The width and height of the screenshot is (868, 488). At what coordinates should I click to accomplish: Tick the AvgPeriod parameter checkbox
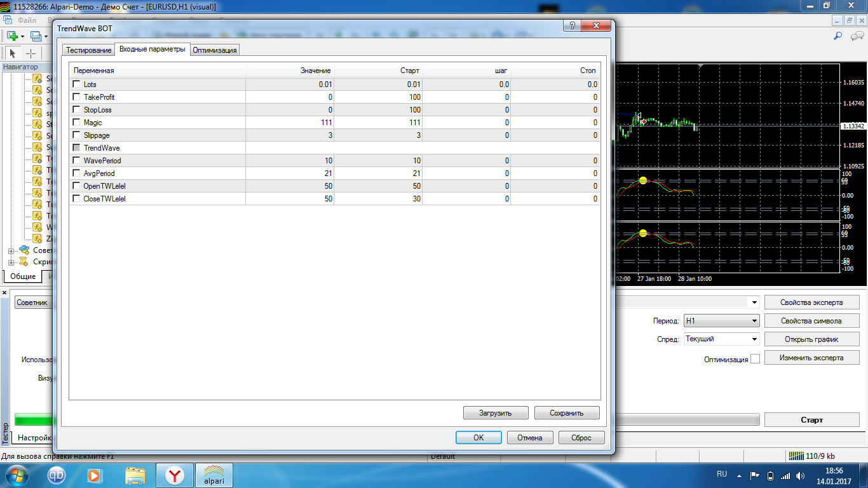[76, 173]
